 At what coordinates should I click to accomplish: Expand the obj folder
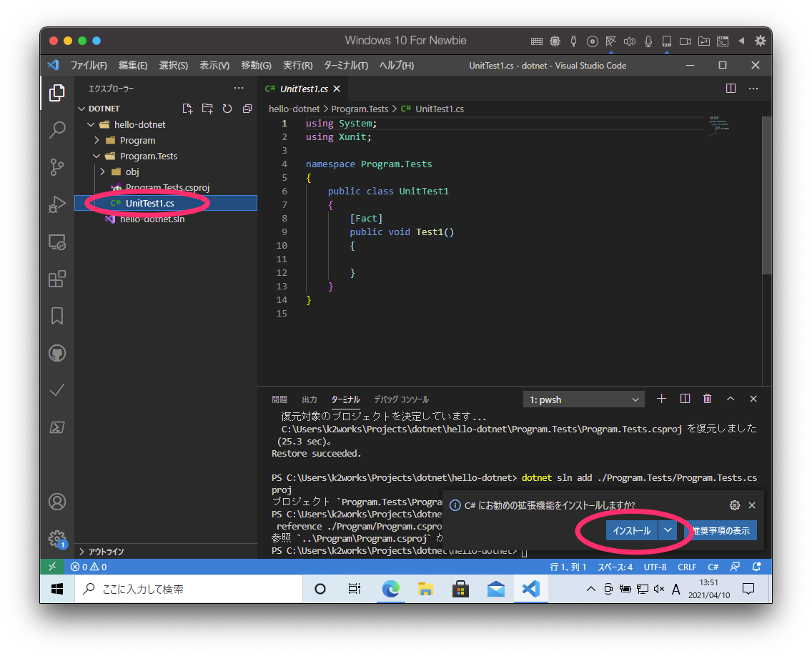click(102, 172)
